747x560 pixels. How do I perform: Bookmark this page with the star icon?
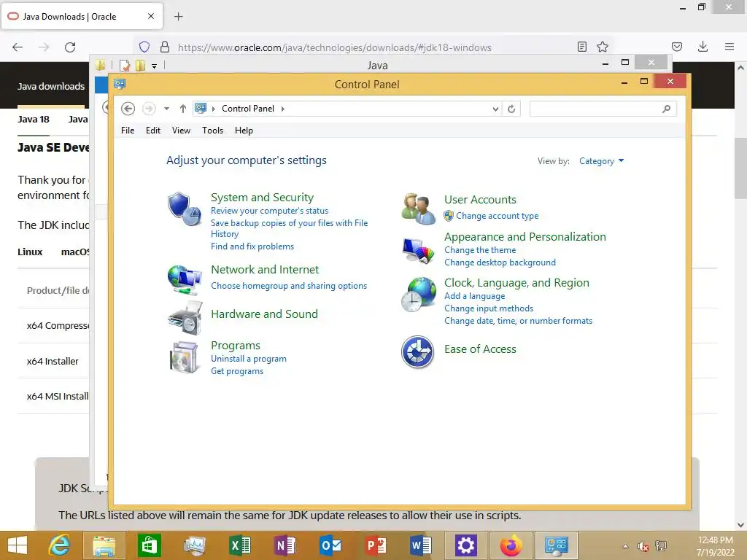[x=602, y=47]
